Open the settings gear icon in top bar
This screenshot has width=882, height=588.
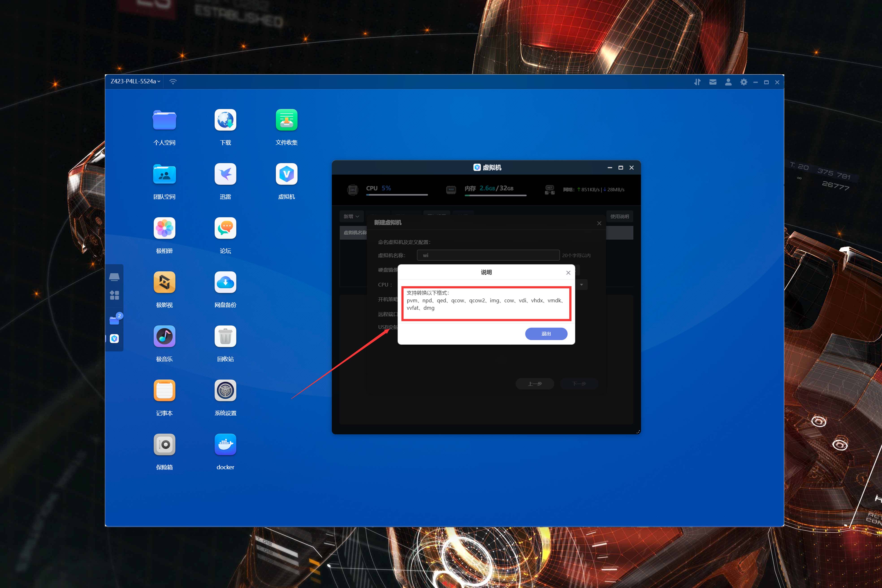pos(744,82)
